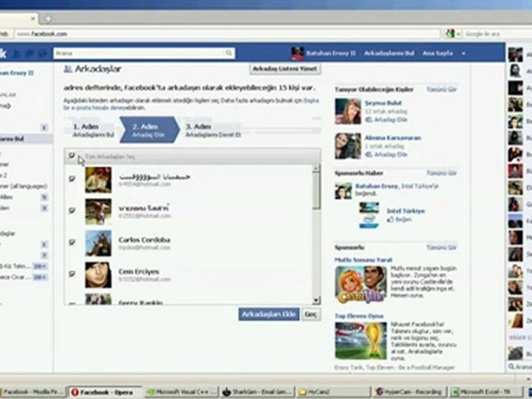This screenshot has height=399, width=532.
Task: Uncheck the first Arabic-named contact checkbox
Action: [x=72, y=179]
